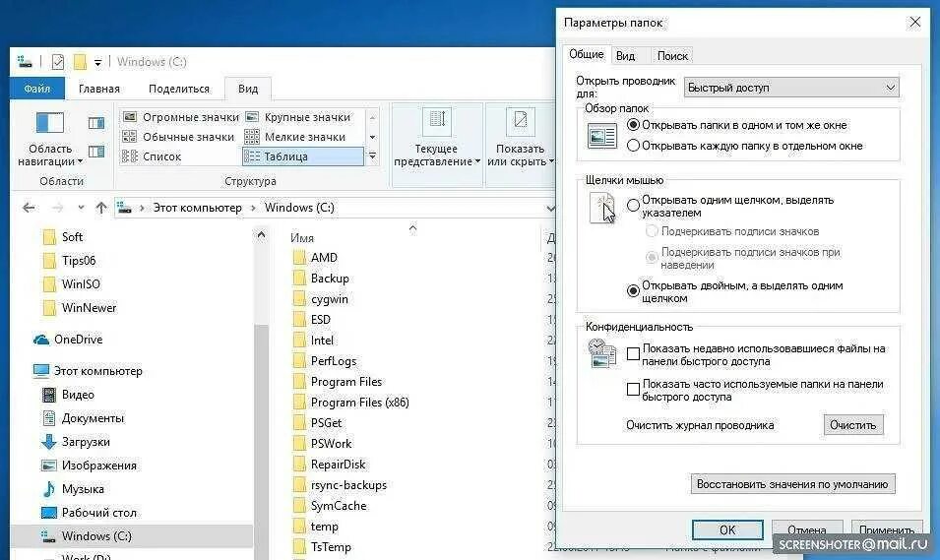Click the Очистить button

pyautogui.click(x=853, y=425)
